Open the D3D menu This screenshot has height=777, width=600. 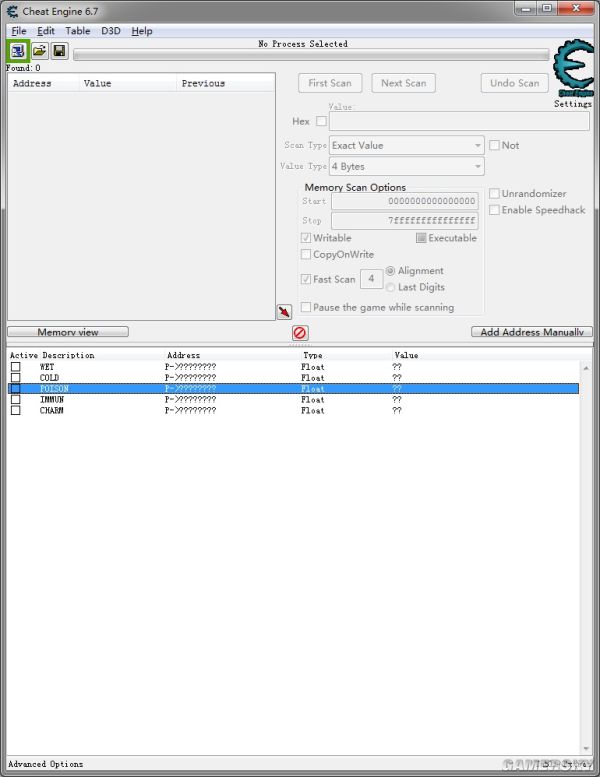click(111, 31)
